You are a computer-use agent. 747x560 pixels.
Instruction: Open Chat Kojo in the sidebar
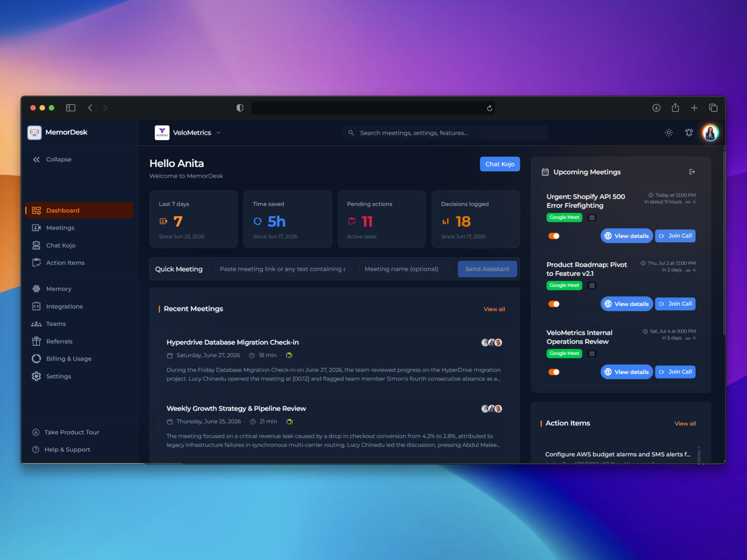tap(79, 245)
